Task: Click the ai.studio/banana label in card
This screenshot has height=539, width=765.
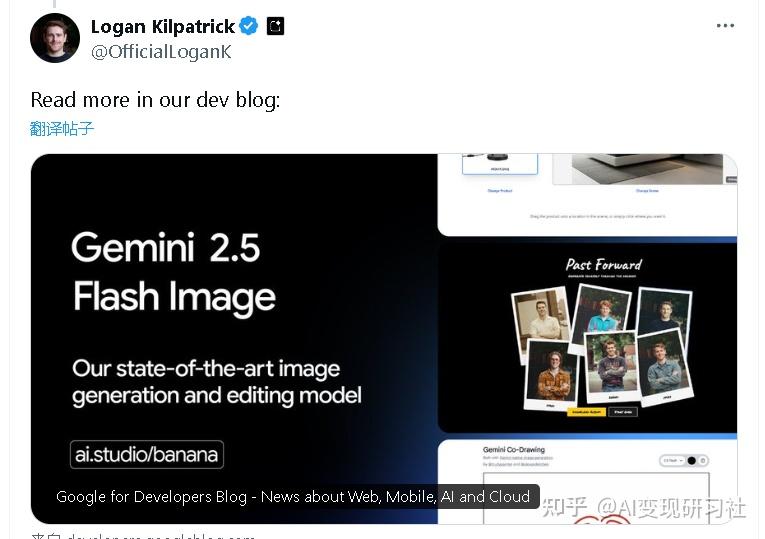Action: coord(147,455)
